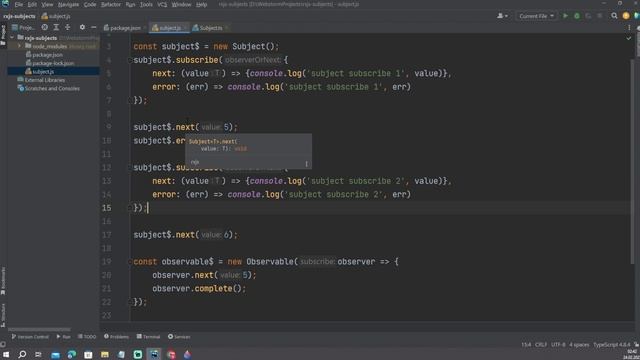Click TypeScript version in status bar

point(611,344)
